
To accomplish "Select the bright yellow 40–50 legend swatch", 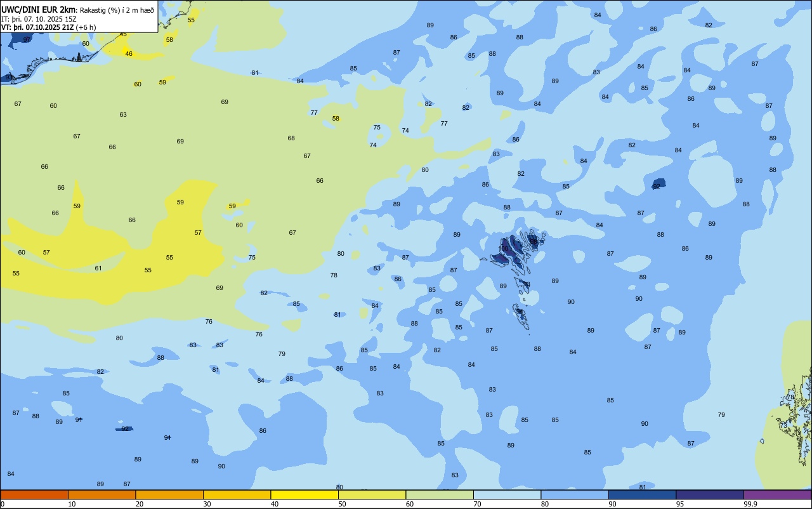I will pyautogui.click(x=304, y=494).
